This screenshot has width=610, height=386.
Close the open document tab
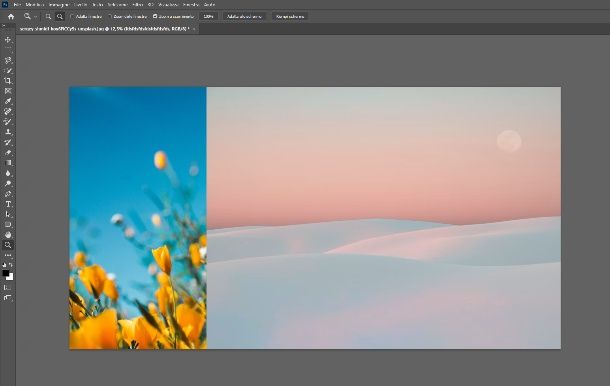pyautogui.click(x=194, y=29)
